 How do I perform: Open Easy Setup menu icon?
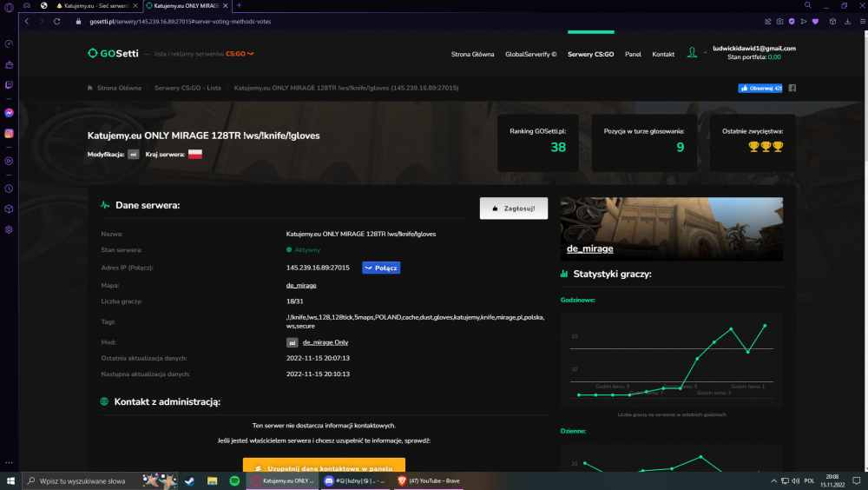pyautogui.click(x=863, y=21)
